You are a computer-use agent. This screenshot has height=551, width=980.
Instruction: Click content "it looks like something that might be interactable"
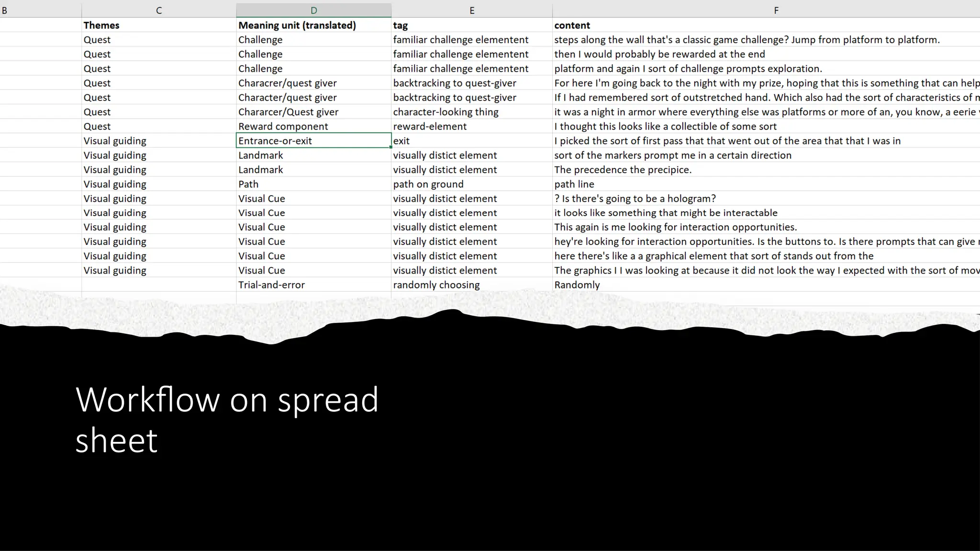pos(766,213)
